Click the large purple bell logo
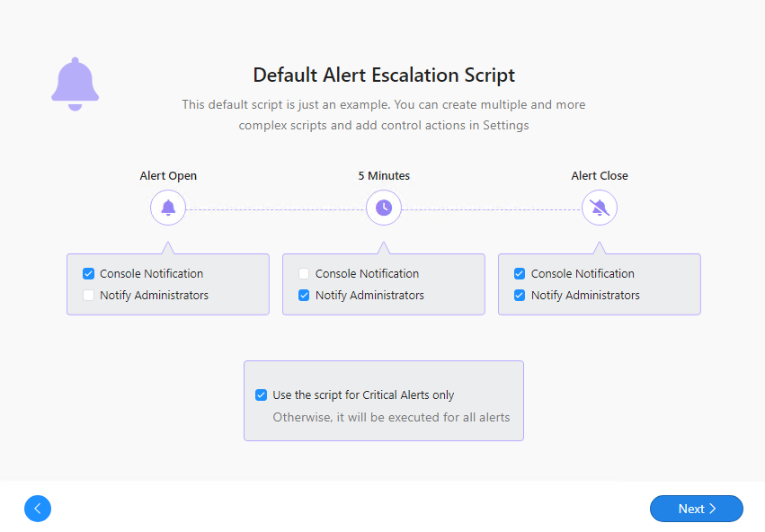 (x=75, y=84)
